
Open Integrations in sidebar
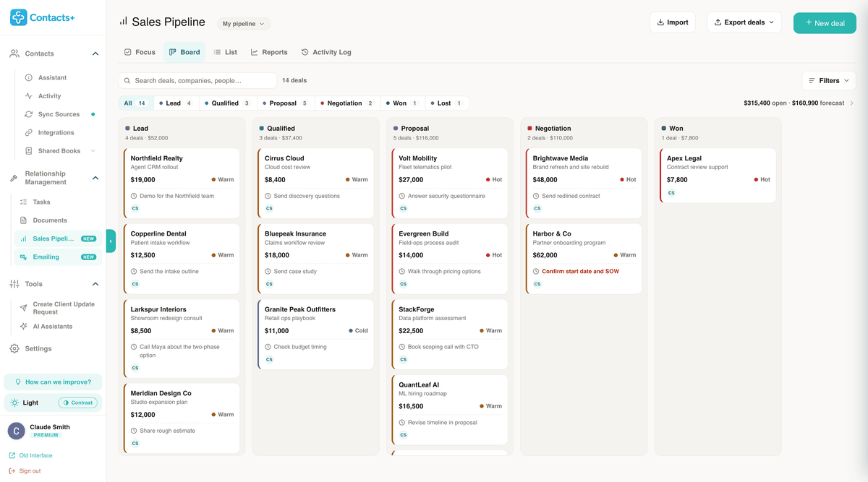pyautogui.click(x=56, y=133)
